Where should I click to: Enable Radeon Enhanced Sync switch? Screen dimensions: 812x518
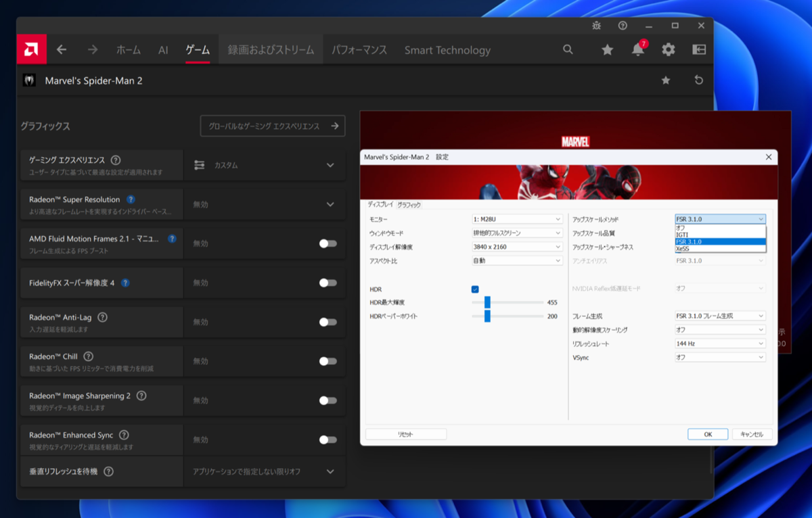pos(328,440)
